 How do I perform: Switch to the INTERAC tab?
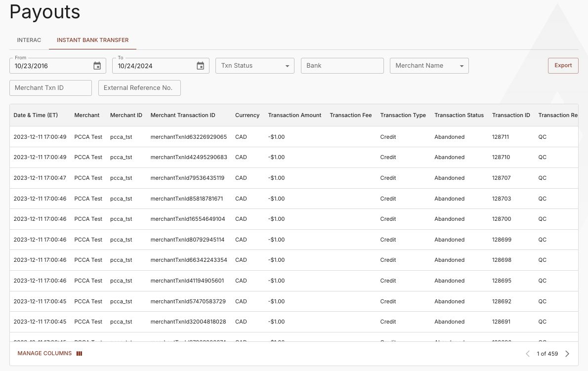click(29, 40)
